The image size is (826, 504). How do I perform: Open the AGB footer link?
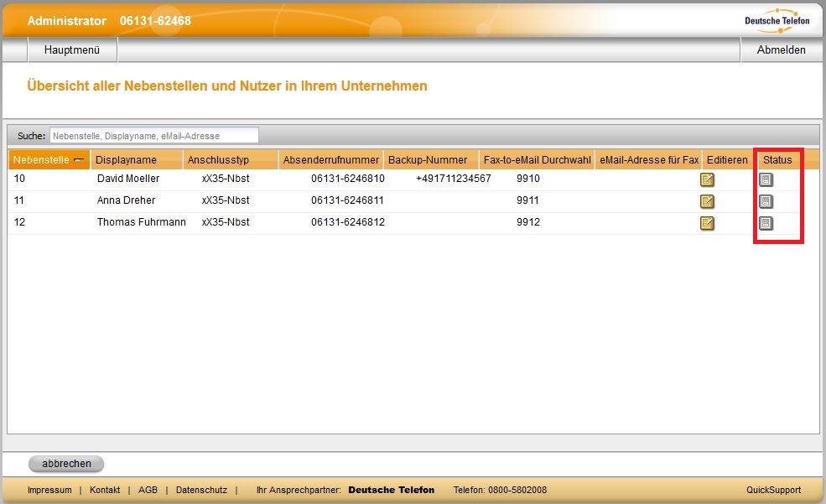pos(148,490)
